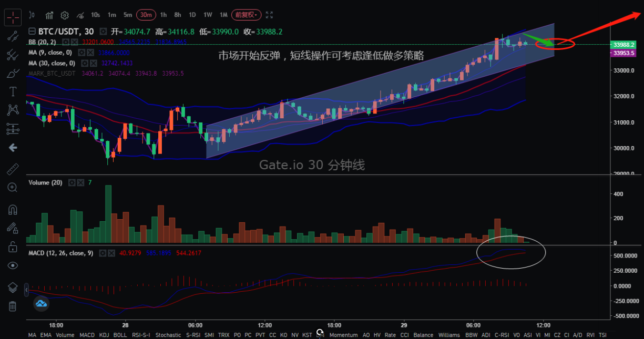This screenshot has width=644, height=339.
Task: Enter fullscreen chart mode
Action: [269, 15]
